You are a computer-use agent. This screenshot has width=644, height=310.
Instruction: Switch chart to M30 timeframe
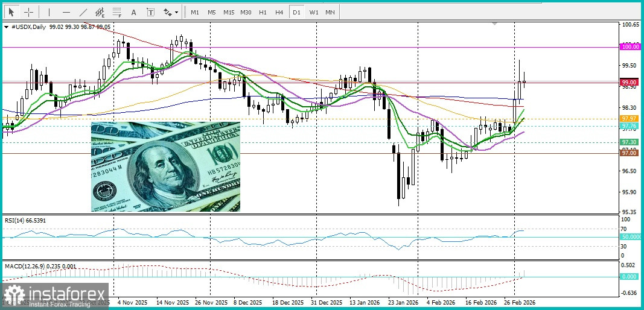point(246,12)
